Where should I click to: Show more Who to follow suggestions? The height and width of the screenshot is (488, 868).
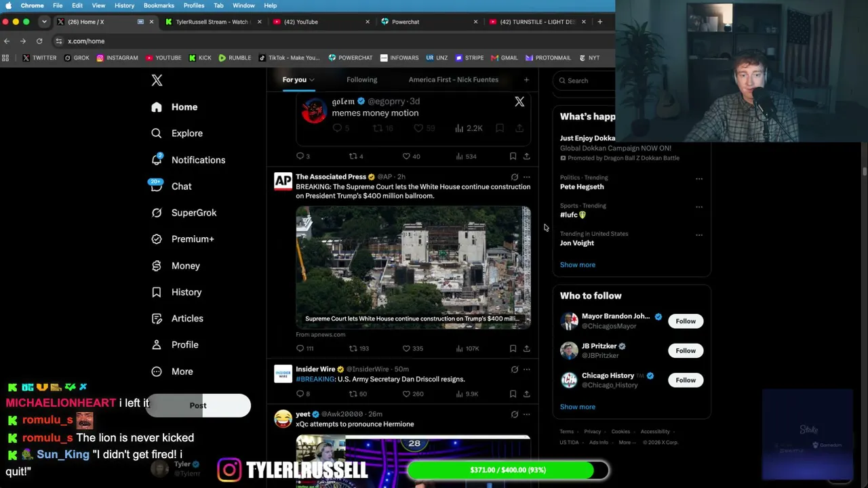click(578, 407)
